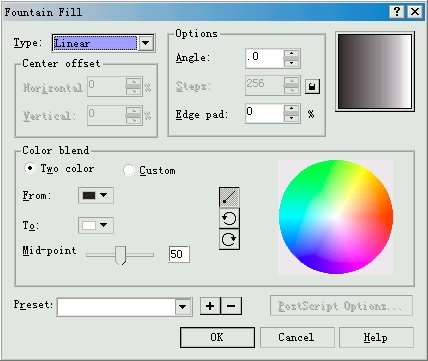Click the Preset text field
Image resolution: width=428 pixels, height=361 pixels.
pos(116,307)
